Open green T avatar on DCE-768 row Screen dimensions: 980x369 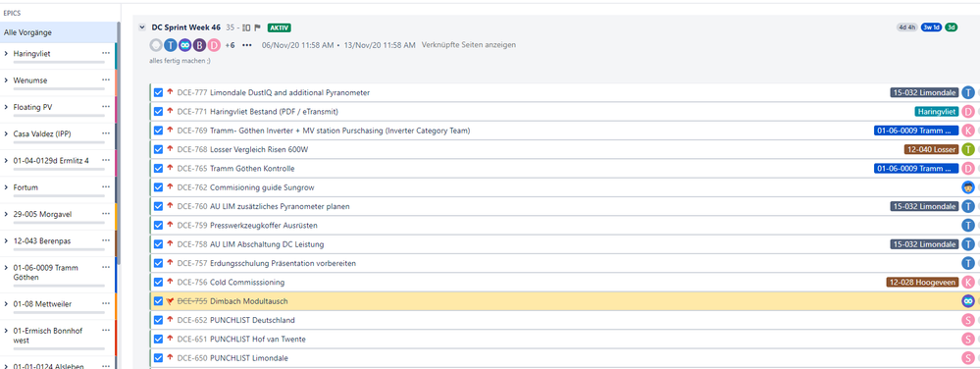tap(968, 149)
